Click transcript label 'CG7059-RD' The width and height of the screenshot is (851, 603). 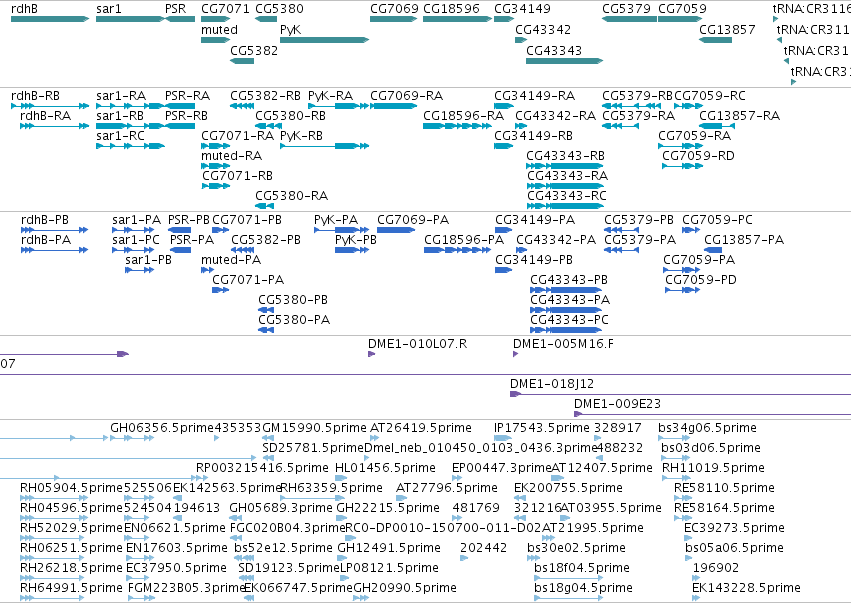coord(698,156)
